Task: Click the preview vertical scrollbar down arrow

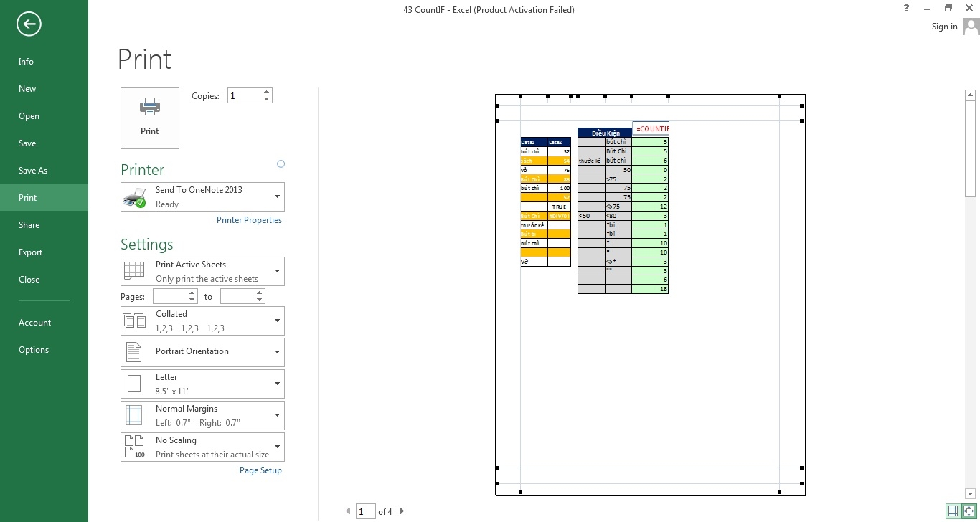Action: tap(971, 493)
